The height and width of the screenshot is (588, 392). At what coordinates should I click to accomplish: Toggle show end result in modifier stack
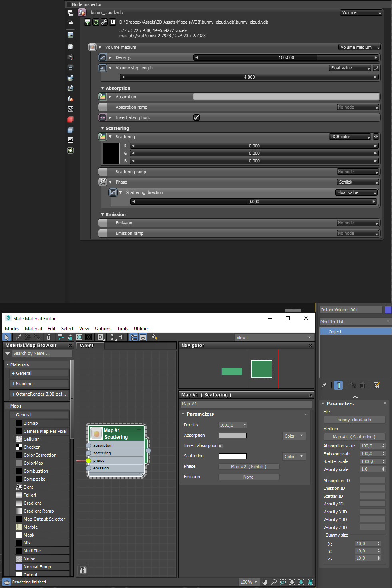pyautogui.click(x=338, y=385)
